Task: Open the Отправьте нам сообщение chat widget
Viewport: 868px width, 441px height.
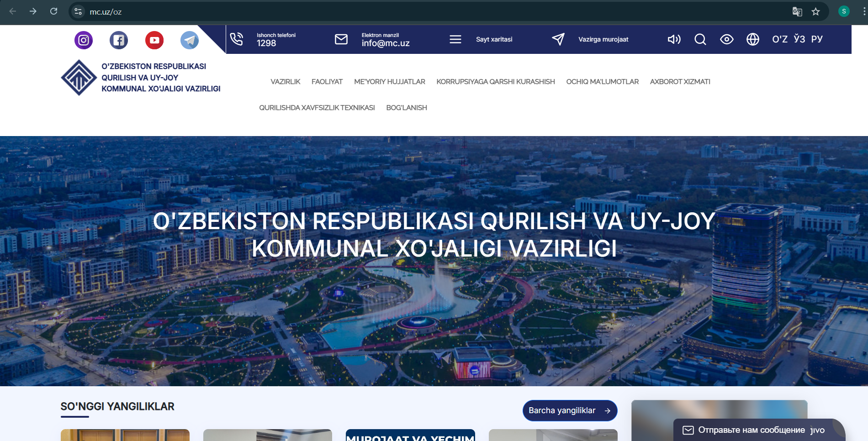Action: [752, 430]
